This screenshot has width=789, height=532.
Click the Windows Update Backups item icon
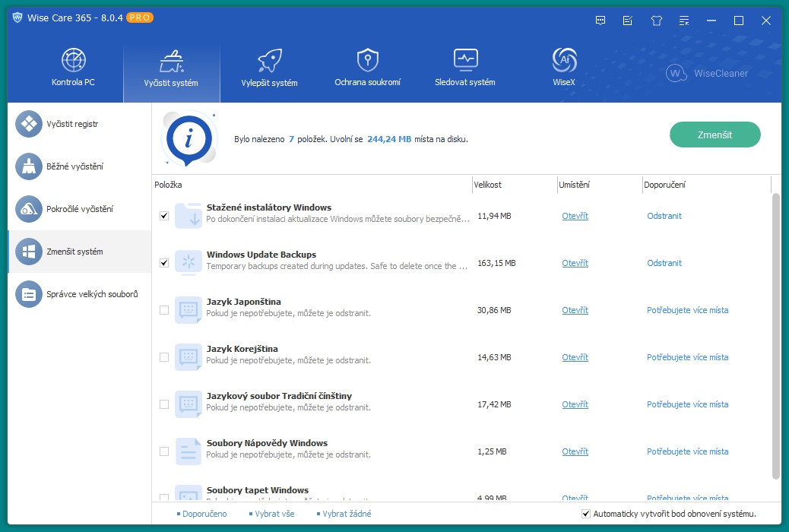(x=189, y=263)
